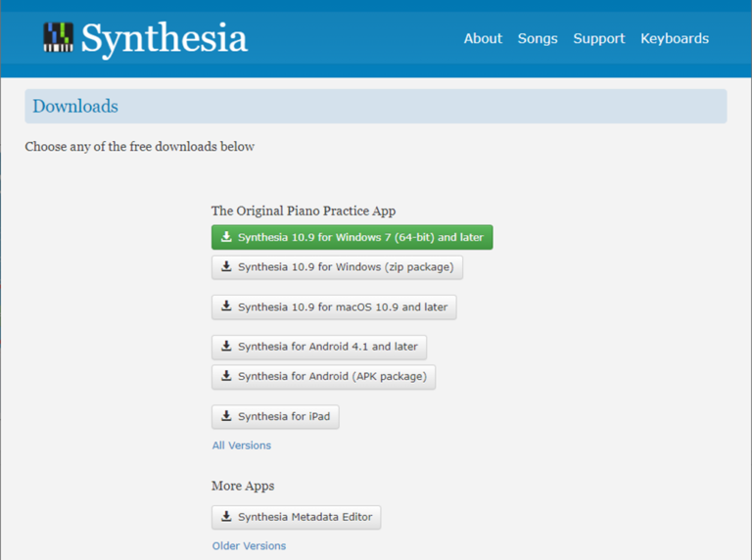Click download icon on Metadata Editor button
Screen dimensions: 752x560
(226, 517)
